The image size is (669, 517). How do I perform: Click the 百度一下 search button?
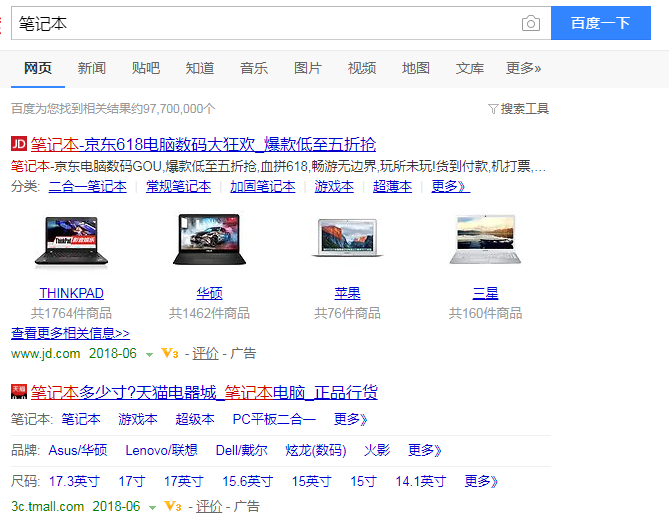601,23
